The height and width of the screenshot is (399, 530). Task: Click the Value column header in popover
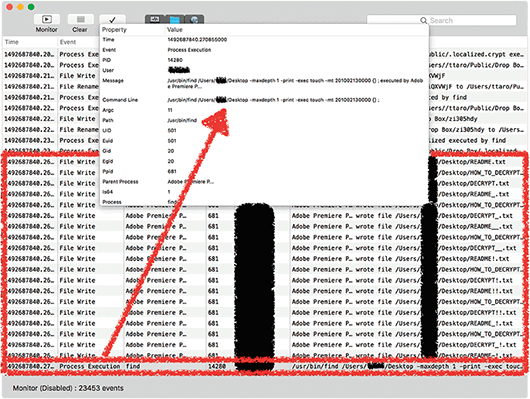(297, 30)
